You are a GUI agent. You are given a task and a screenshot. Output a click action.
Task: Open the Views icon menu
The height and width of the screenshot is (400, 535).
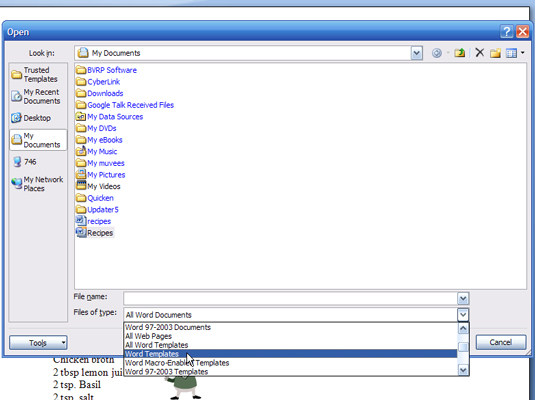[x=511, y=53]
